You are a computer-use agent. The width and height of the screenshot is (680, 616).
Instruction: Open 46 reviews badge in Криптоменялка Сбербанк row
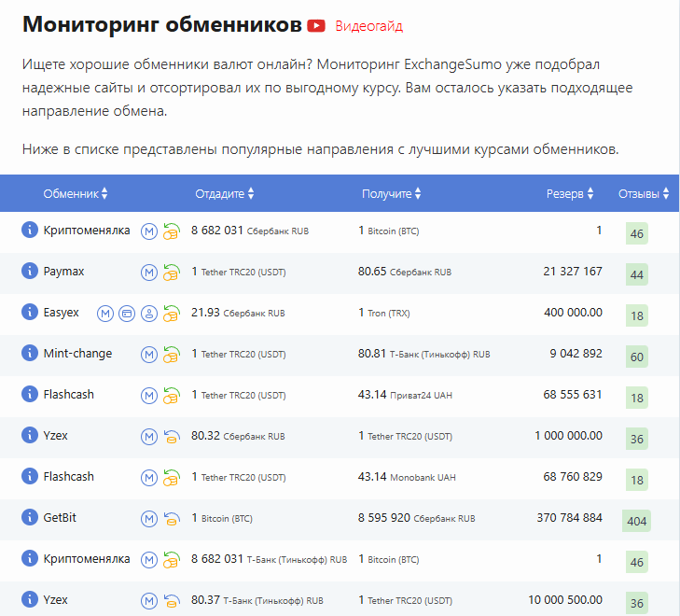(637, 233)
